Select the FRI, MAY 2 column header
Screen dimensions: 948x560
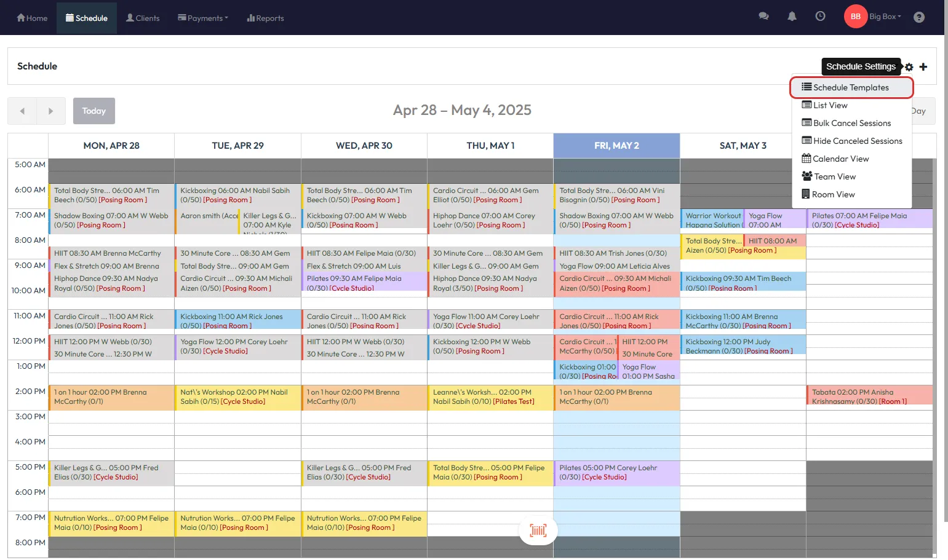[616, 146]
